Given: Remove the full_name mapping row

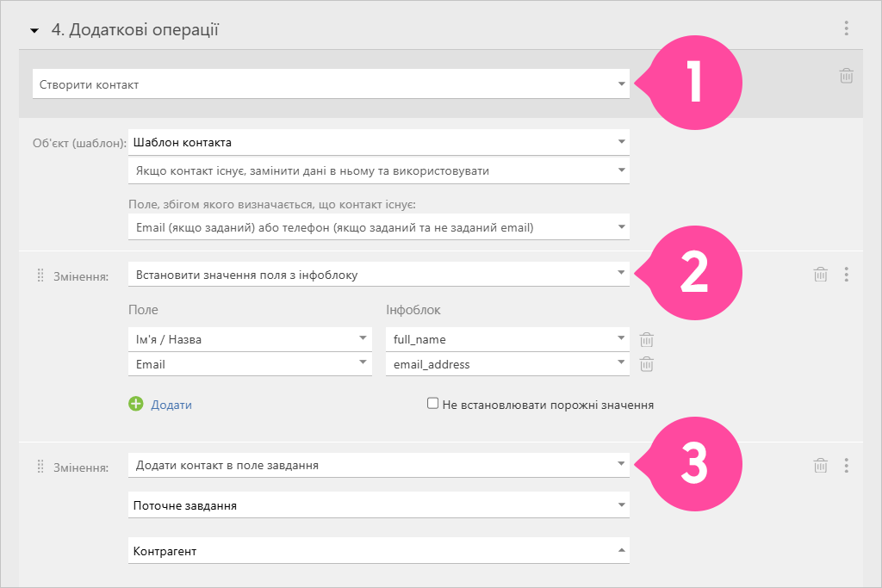Looking at the screenshot, I should point(646,339).
